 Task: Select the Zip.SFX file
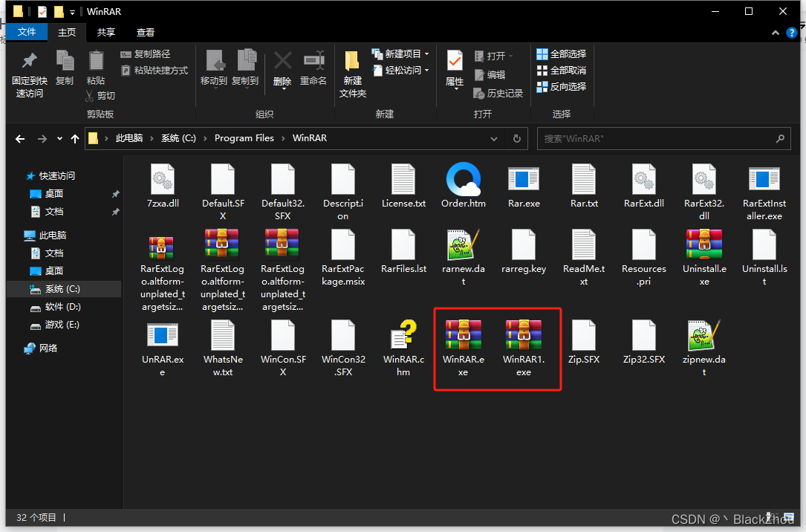[584, 342]
